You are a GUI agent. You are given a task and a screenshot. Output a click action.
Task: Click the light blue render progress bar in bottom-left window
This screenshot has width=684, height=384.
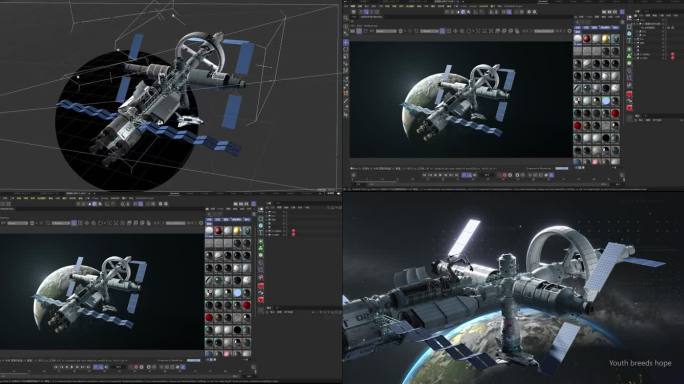coord(193,360)
